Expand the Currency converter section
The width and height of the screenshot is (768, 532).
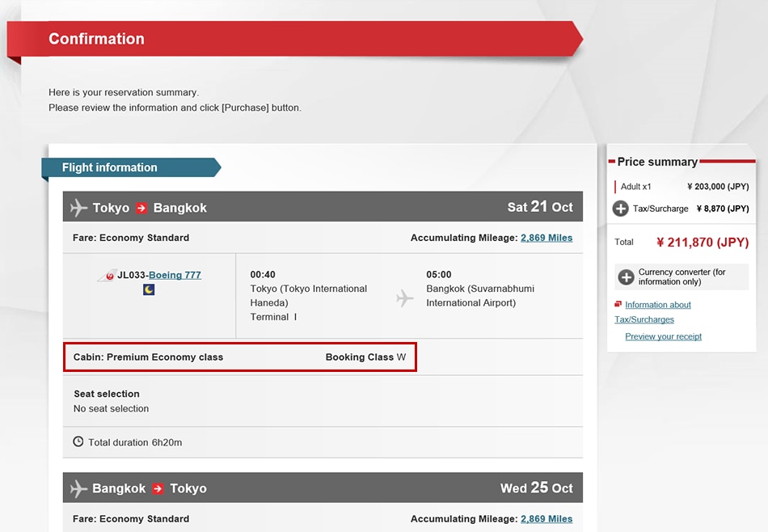click(625, 277)
